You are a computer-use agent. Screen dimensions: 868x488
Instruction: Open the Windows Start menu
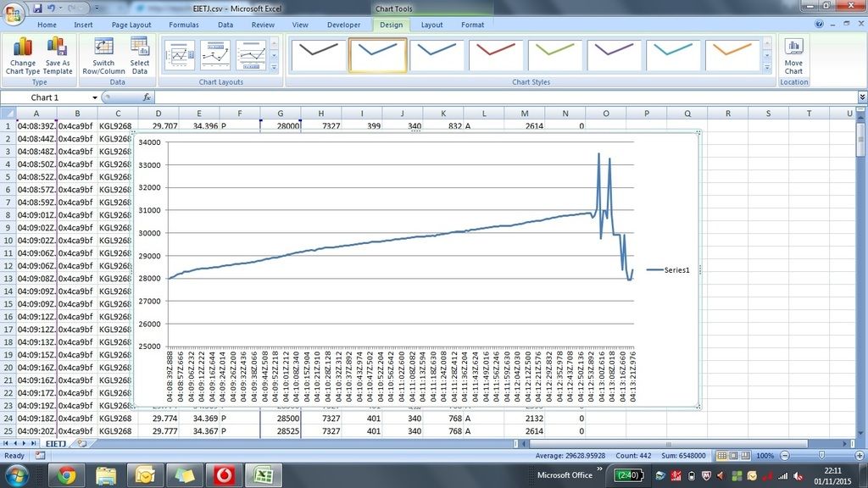(17, 475)
